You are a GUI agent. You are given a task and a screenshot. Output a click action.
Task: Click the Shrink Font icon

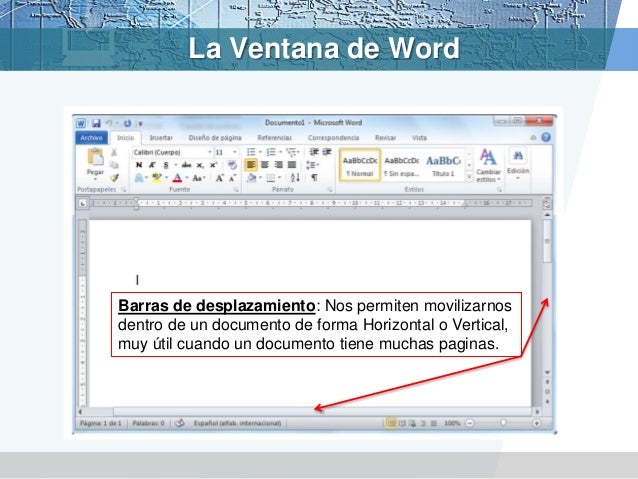(232, 178)
